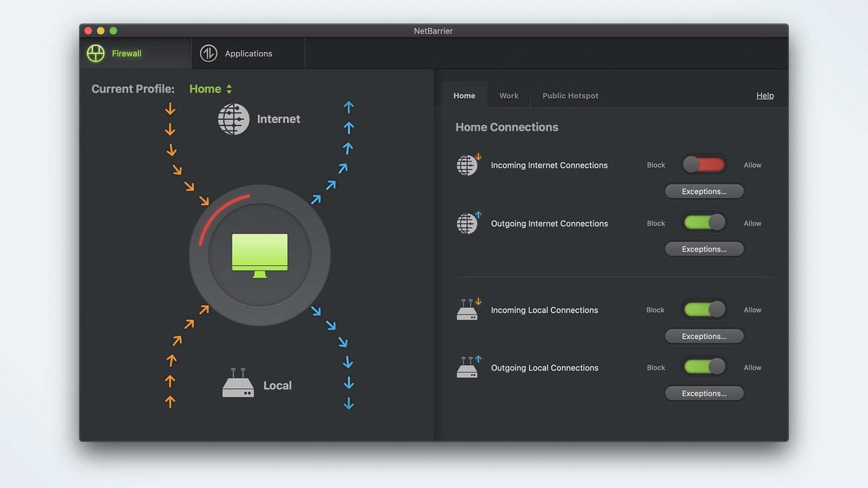Select the Firewall shield icon
The width and height of the screenshot is (868, 488).
pyautogui.click(x=95, y=53)
